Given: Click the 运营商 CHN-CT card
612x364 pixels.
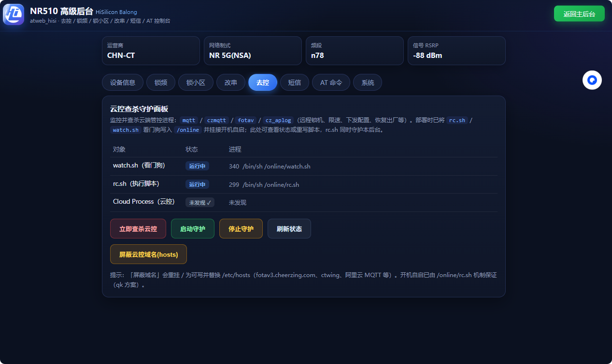Looking at the screenshot, I should (151, 51).
